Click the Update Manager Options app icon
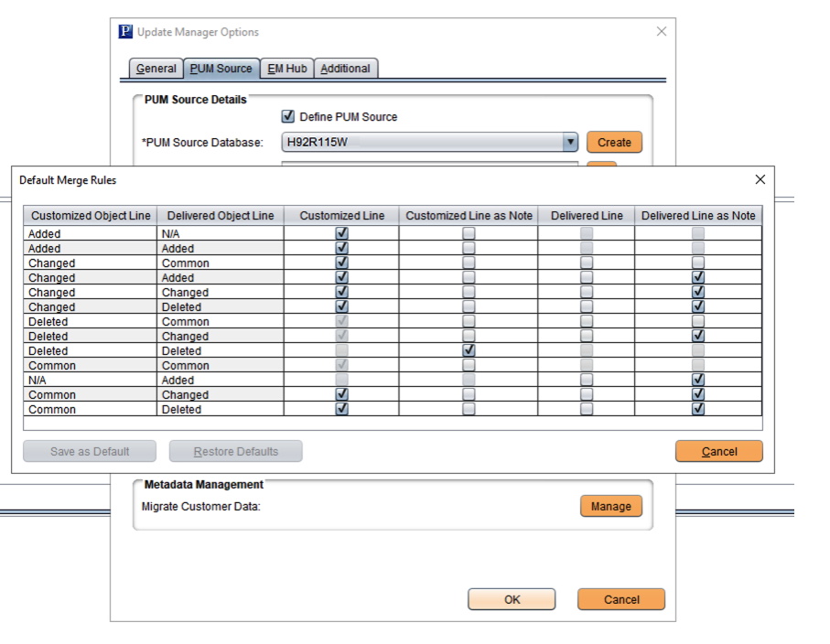The image size is (830, 644). tap(126, 32)
